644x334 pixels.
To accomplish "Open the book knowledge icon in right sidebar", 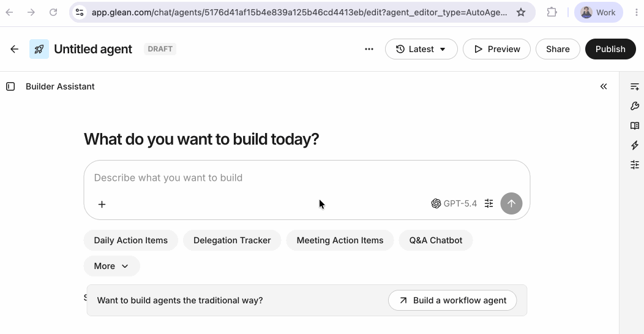I will pyautogui.click(x=635, y=126).
